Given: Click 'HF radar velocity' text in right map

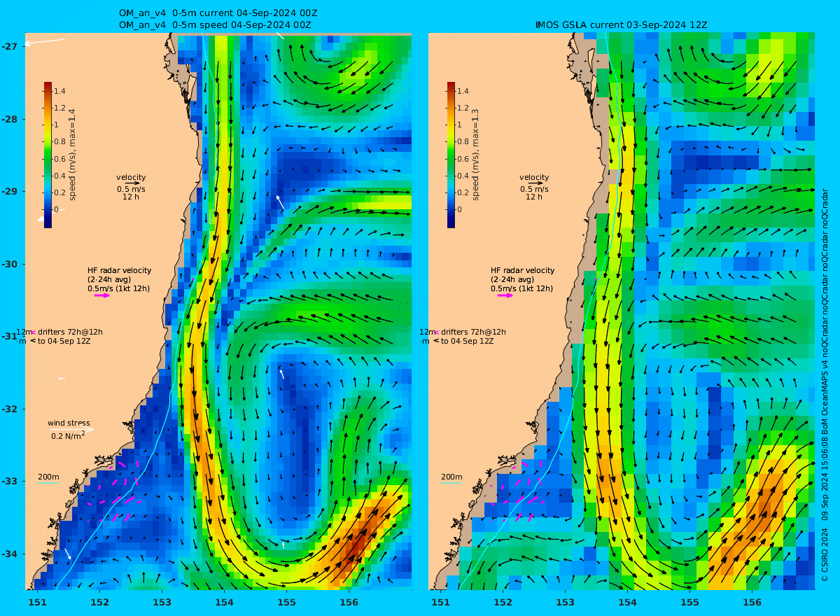Looking at the screenshot, I should [x=522, y=270].
